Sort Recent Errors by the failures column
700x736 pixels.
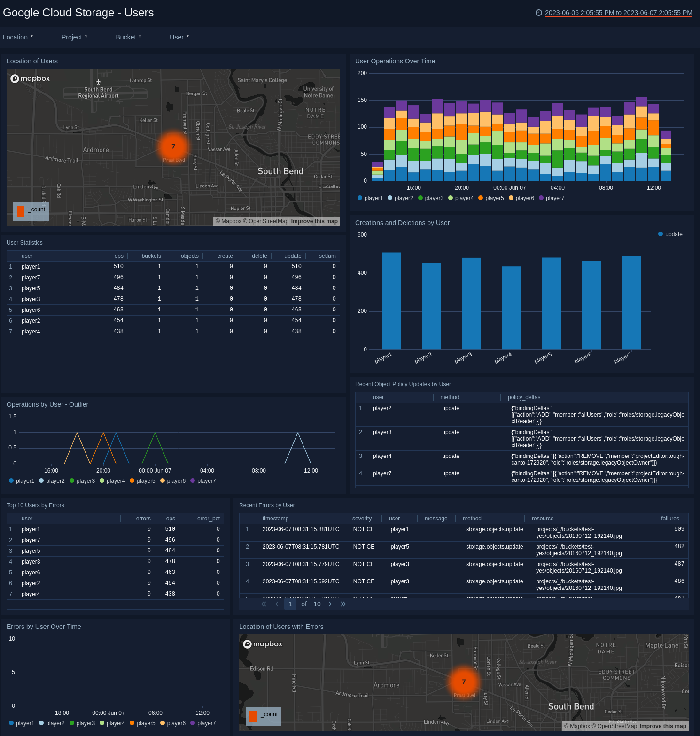click(x=670, y=519)
